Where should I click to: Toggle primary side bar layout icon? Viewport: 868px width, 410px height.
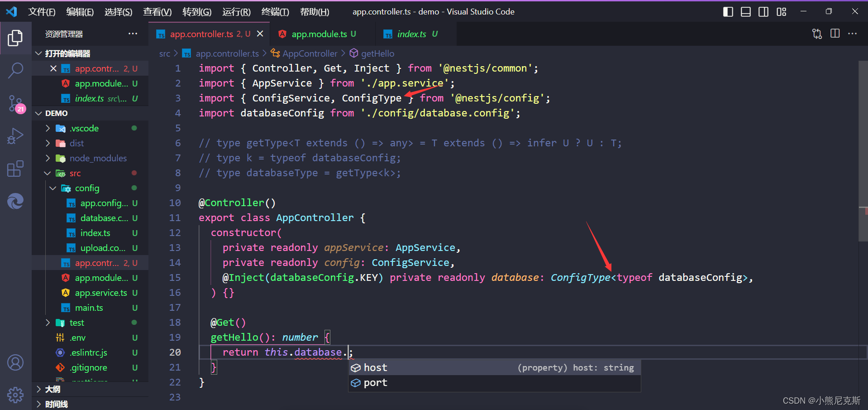[x=728, y=12]
